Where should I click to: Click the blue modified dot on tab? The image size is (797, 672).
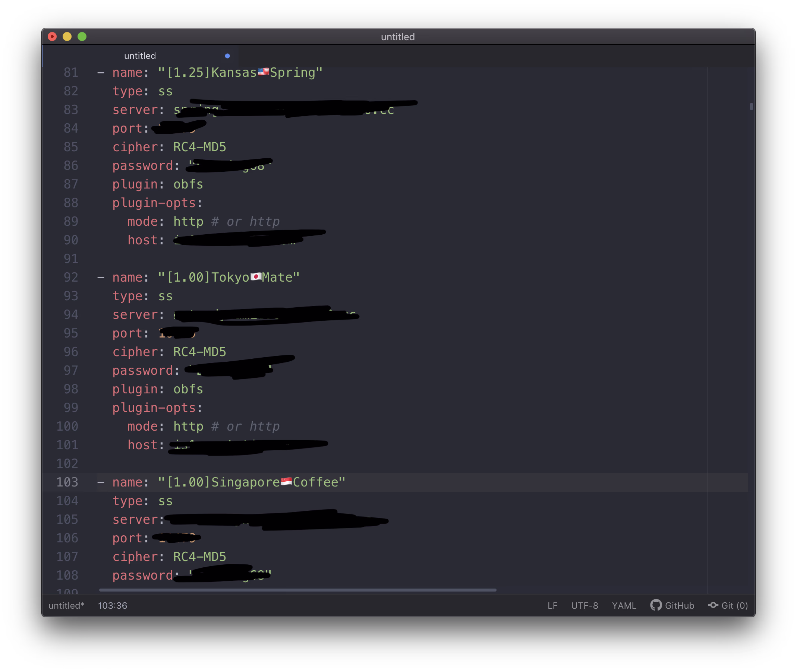point(227,56)
